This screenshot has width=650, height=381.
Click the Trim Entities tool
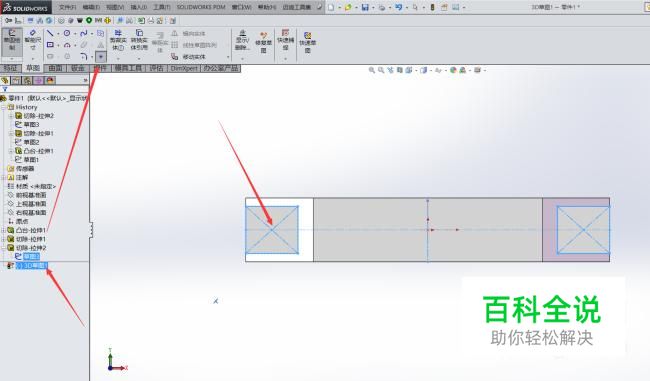(118, 41)
